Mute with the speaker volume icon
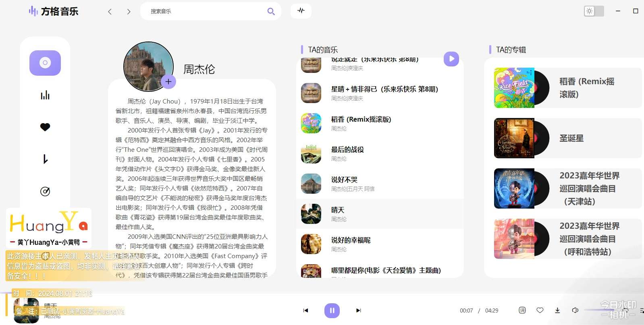 575,310
